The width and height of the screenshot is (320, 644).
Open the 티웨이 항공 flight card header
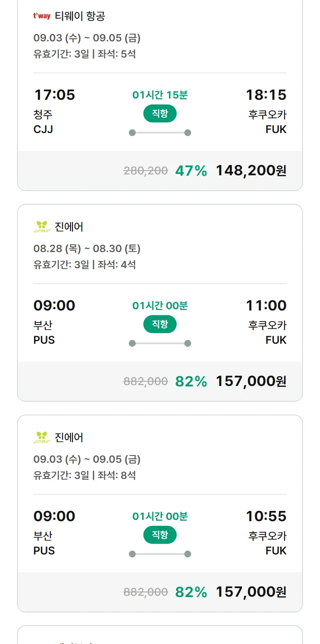coord(80,16)
